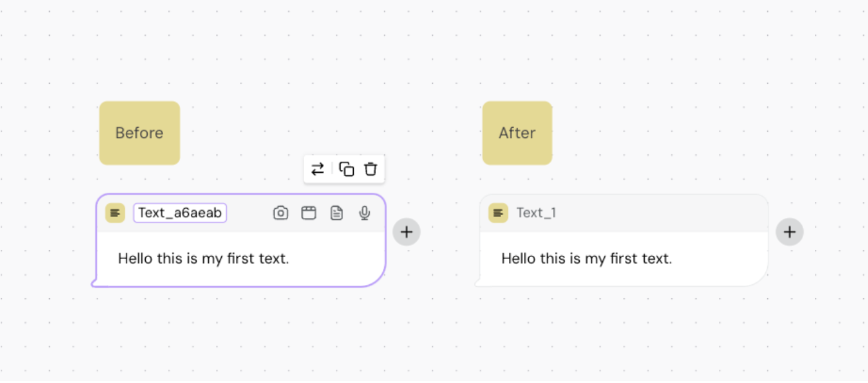The image size is (868, 383).
Task: Click header gap between name field and camera icon
Action: pos(249,213)
